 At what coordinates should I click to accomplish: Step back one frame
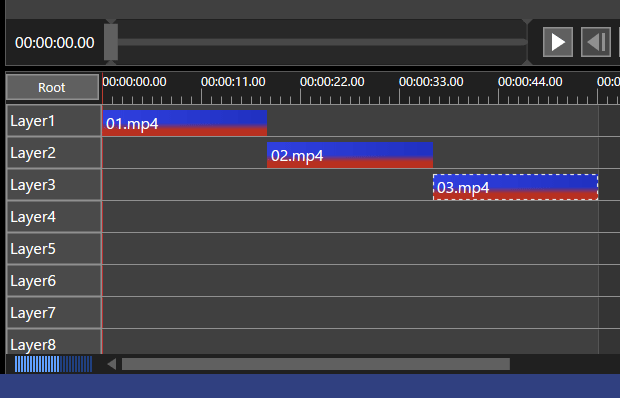pyautogui.click(x=595, y=42)
